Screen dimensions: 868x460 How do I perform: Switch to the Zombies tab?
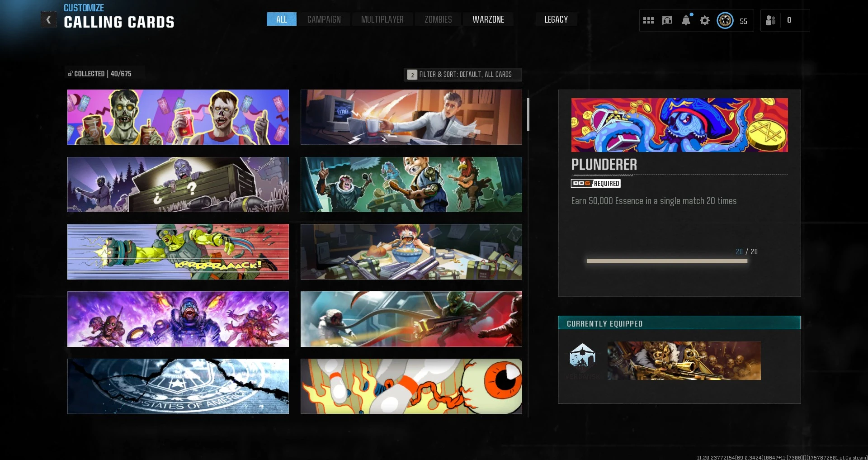(x=438, y=19)
